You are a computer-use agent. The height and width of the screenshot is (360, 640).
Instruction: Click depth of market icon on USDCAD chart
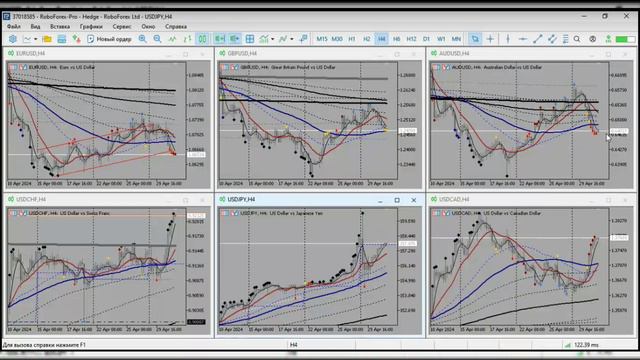[x=436, y=213]
